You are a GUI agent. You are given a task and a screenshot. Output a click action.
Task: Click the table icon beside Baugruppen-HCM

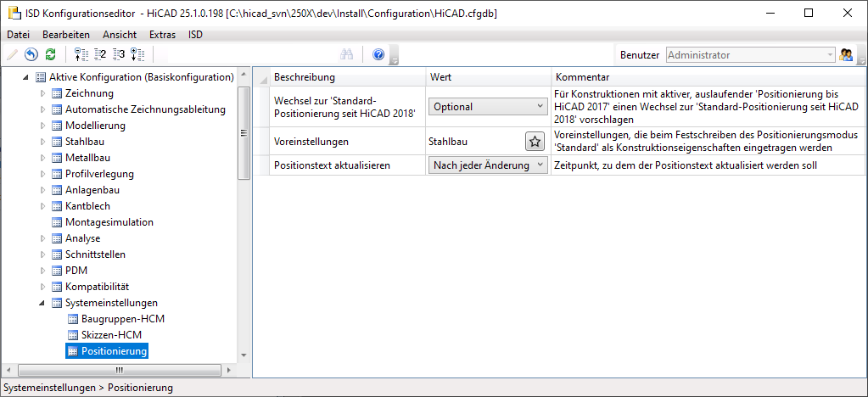[73, 319]
